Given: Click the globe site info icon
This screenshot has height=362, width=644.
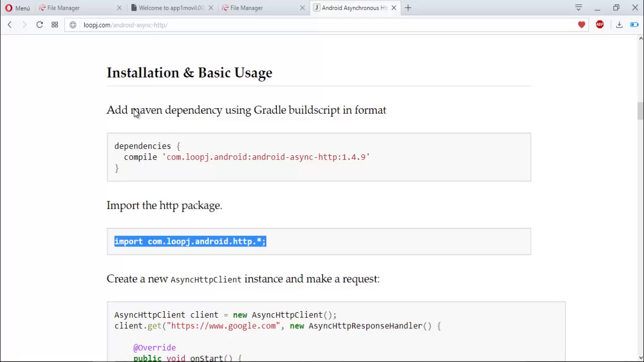Looking at the screenshot, I should click(x=73, y=25).
